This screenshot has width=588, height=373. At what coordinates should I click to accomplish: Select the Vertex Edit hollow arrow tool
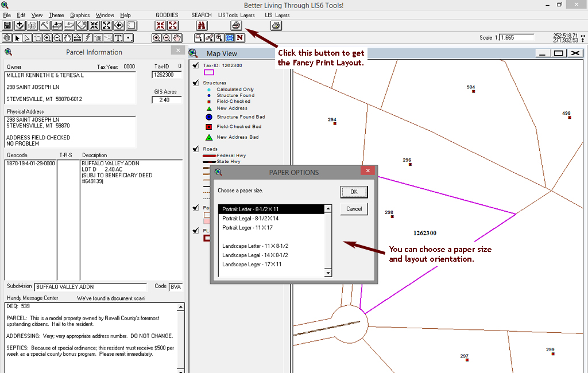(27, 38)
